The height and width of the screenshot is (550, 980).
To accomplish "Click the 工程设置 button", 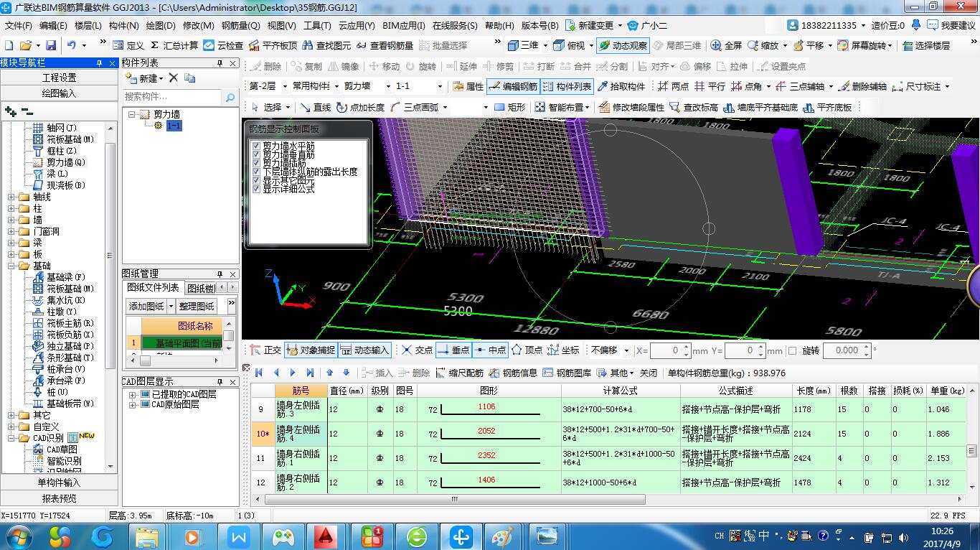I will pyautogui.click(x=59, y=78).
